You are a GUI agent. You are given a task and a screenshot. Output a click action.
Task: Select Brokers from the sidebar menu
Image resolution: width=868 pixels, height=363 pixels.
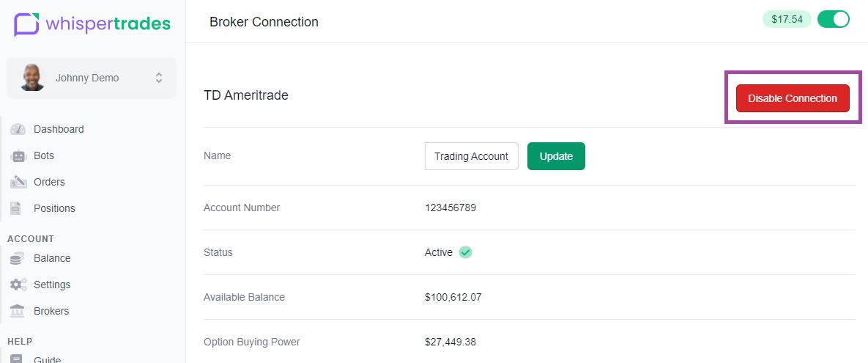click(51, 311)
